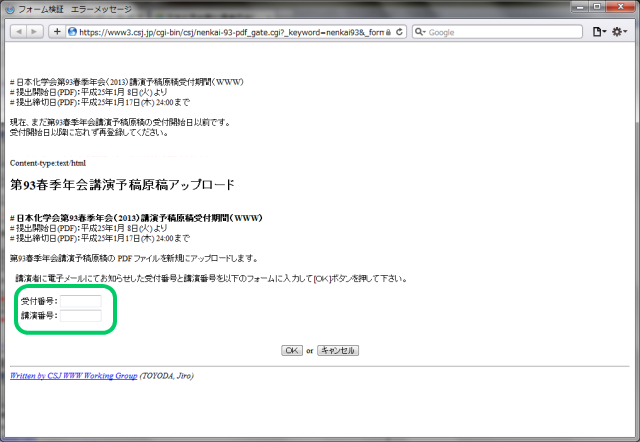640x442 pixels.
Task: Focus the 受付番号 input field
Action: [81, 301]
